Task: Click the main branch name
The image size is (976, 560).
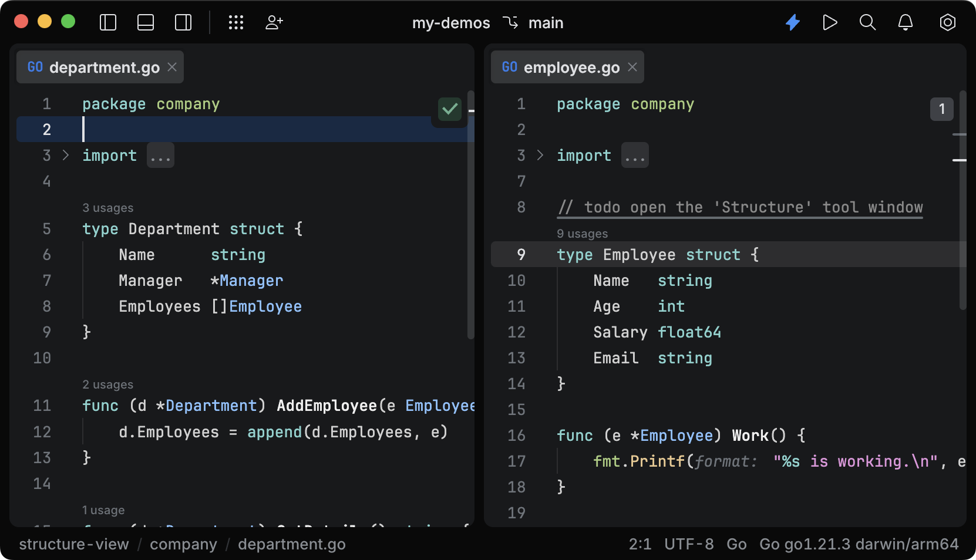Action: tap(546, 23)
